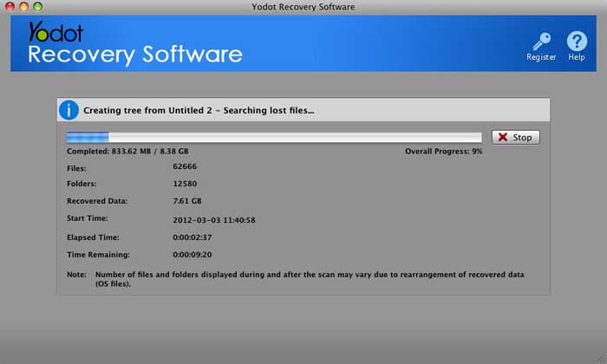The width and height of the screenshot is (607, 364).
Task: Click the Files count value 62666
Action: [x=185, y=166]
